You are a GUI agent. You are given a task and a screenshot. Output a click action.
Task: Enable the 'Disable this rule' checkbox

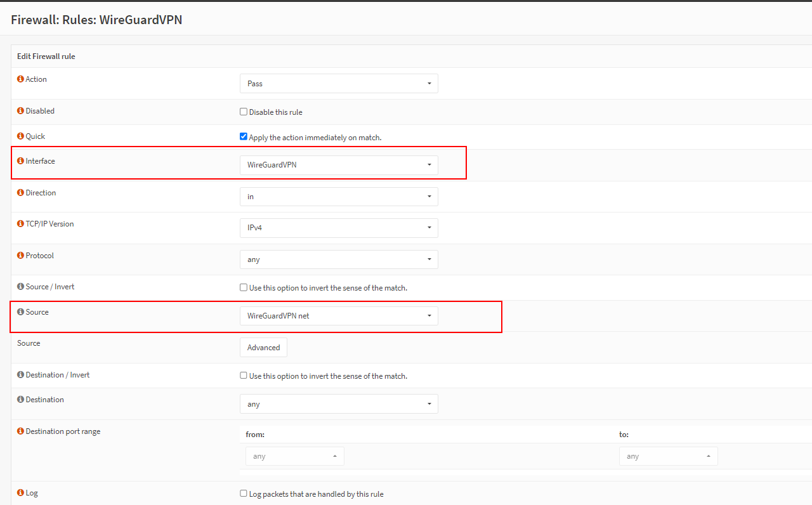point(244,112)
